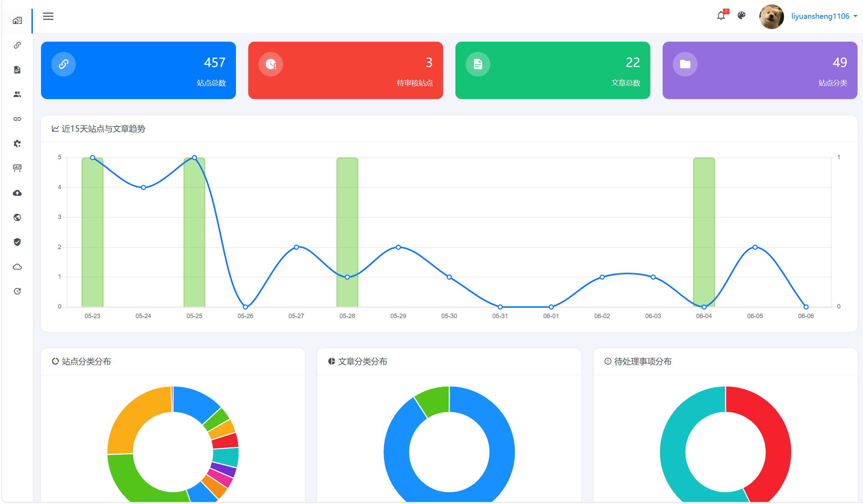Click the globe icon in sidebar
Screen dimensions: 863x504
[17, 218]
